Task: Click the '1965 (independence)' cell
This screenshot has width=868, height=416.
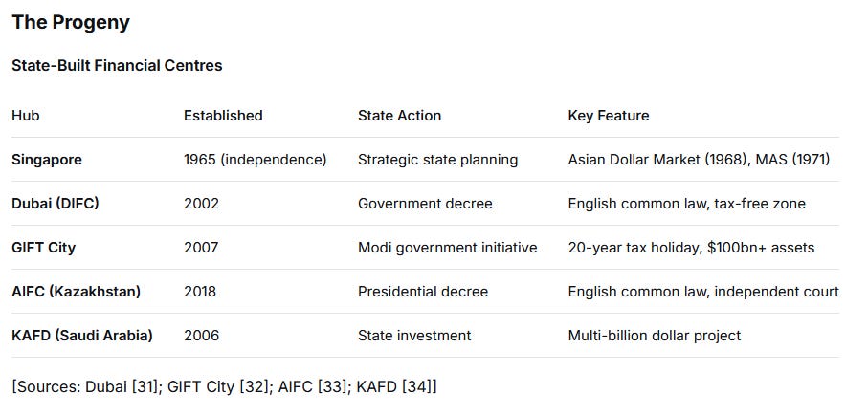Action: click(x=256, y=160)
